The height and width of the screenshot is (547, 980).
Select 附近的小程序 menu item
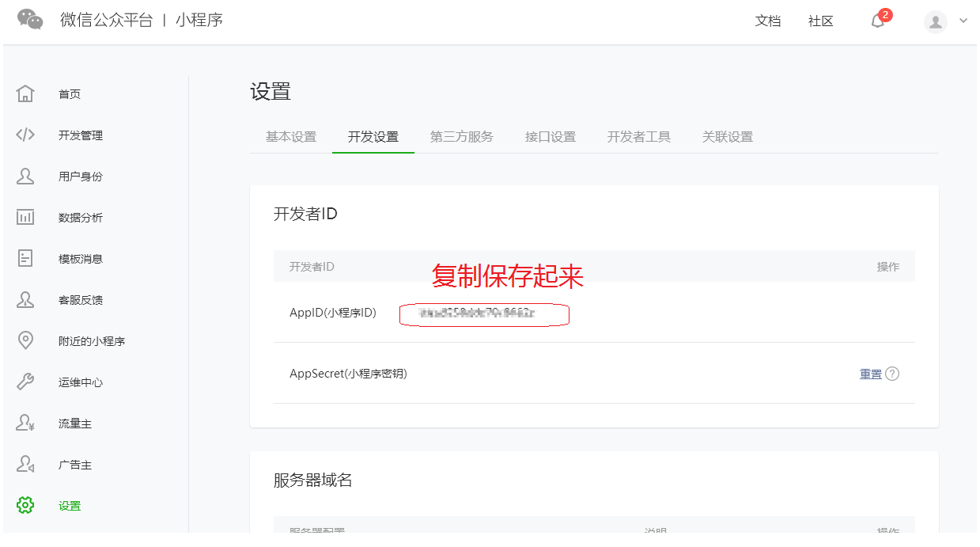click(92, 341)
